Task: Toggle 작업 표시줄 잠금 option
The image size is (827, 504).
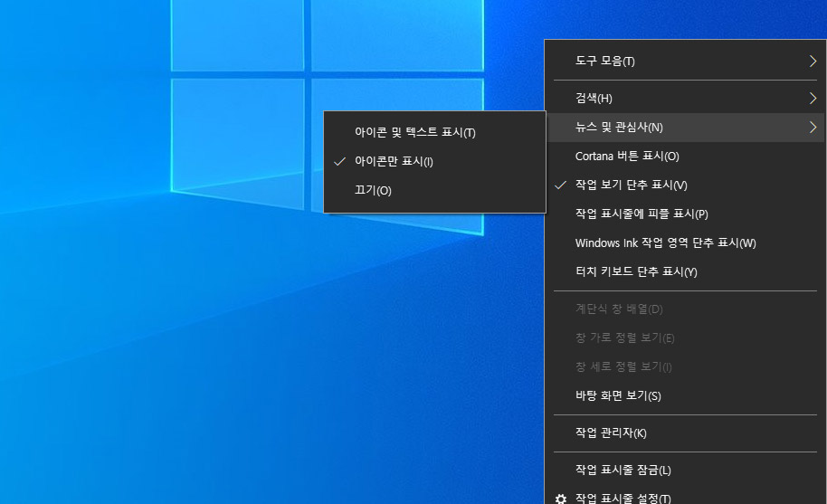Action: pos(623,470)
